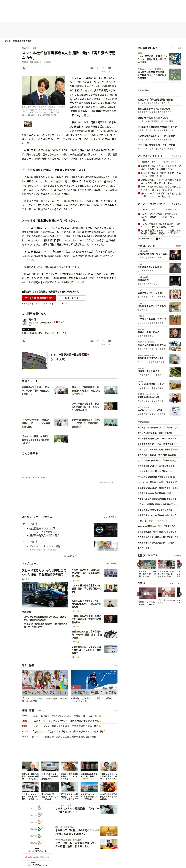
Task: Click the フォロー button for 島崎周
Action: pyautogui.click(x=61, y=322)
